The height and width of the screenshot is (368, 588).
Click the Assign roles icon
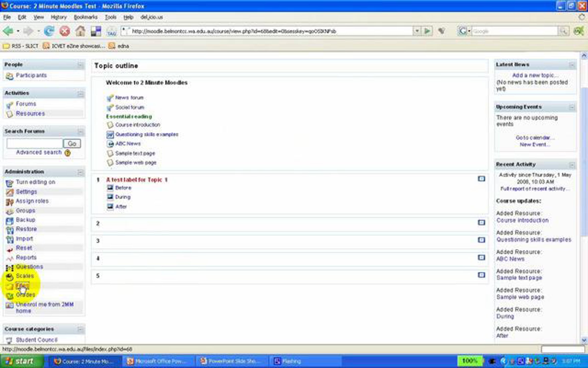point(10,202)
